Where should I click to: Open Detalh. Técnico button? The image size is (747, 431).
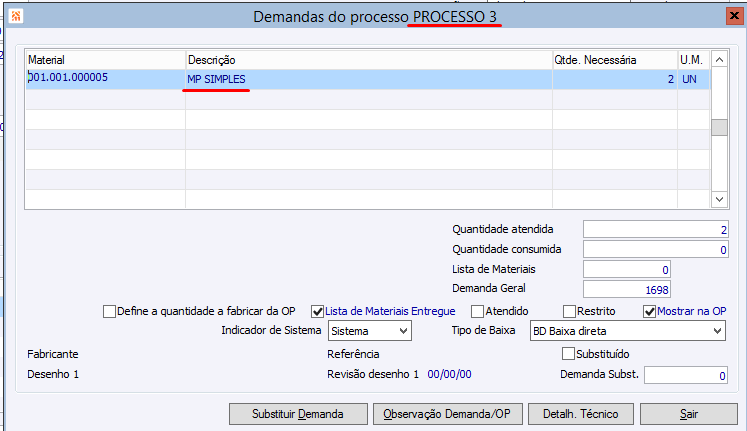(581, 414)
